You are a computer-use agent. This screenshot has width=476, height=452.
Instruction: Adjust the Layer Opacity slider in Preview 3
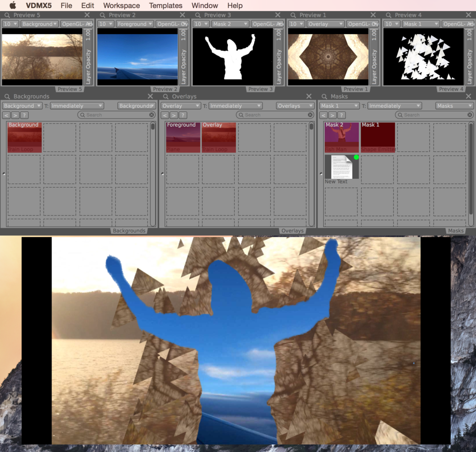coord(278,57)
